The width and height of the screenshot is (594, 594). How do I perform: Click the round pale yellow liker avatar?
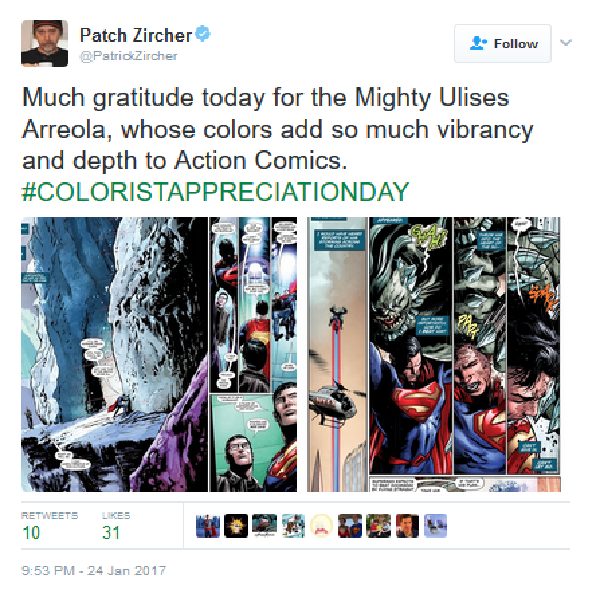tap(321, 526)
